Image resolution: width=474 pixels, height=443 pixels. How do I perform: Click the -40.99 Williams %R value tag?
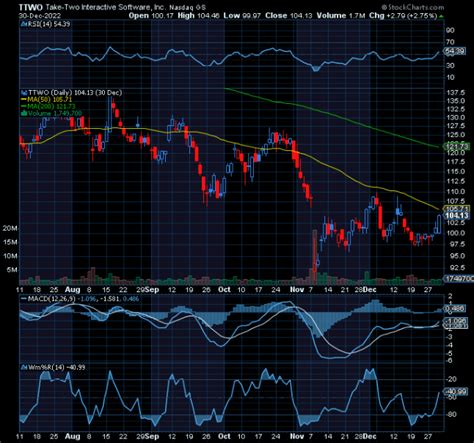pos(455,392)
